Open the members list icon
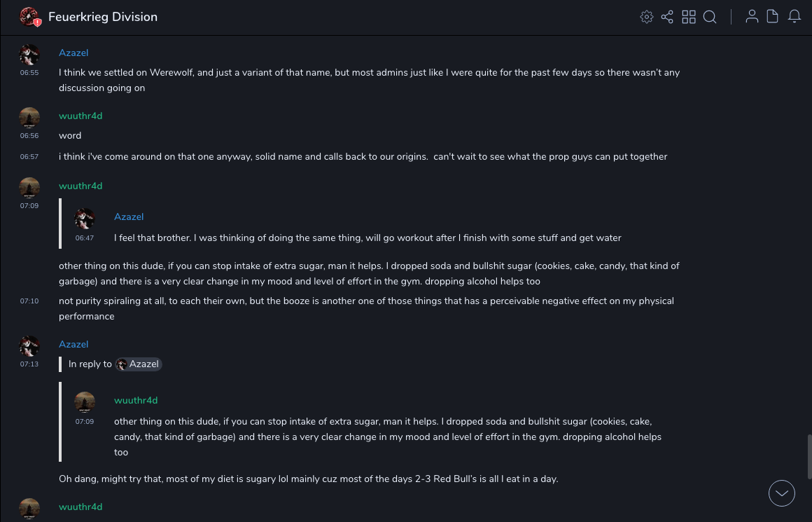Screen dimensions: 812x522 pos(752,17)
